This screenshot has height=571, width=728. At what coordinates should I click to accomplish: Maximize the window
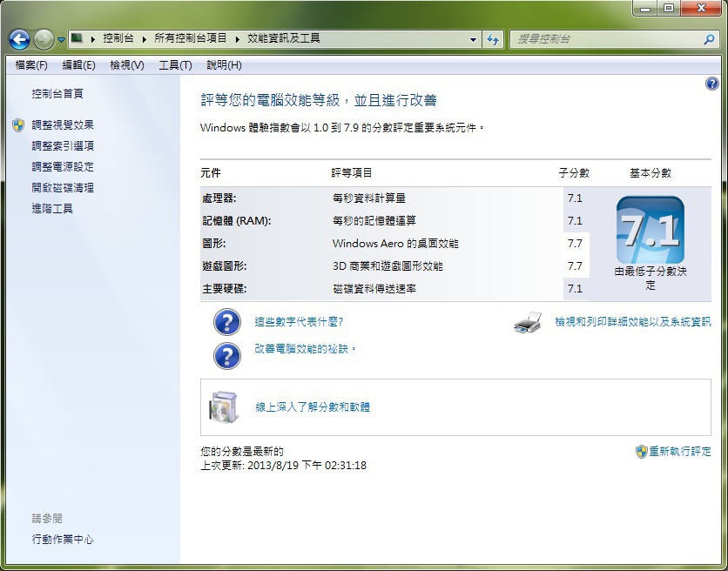point(669,8)
